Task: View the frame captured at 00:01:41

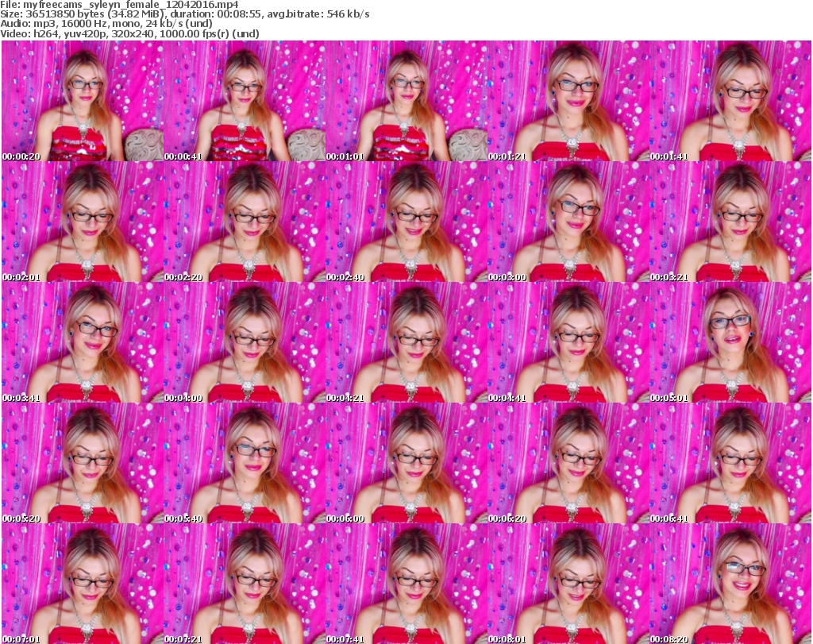Action: [x=730, y=101]
